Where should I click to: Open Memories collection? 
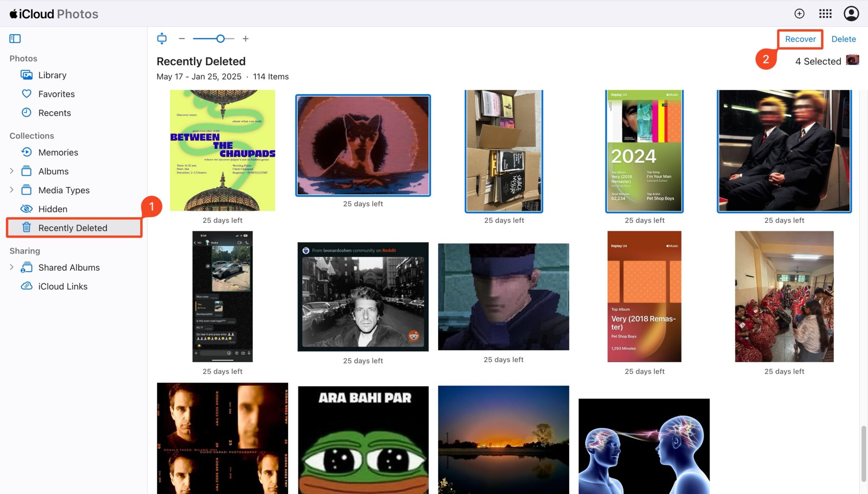pos(58,153)
